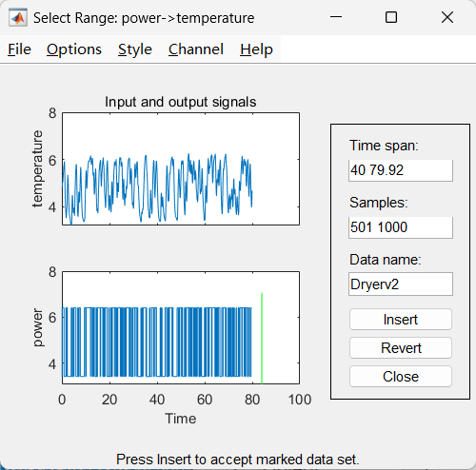Open the Help menu
The height and width of the screenshot is (470, 476).
(256, 49)
